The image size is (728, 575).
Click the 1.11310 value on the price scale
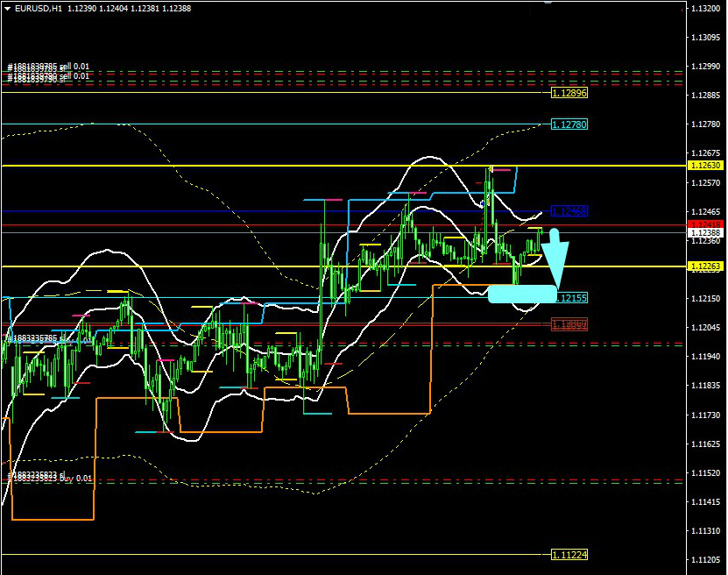point(705,530)
